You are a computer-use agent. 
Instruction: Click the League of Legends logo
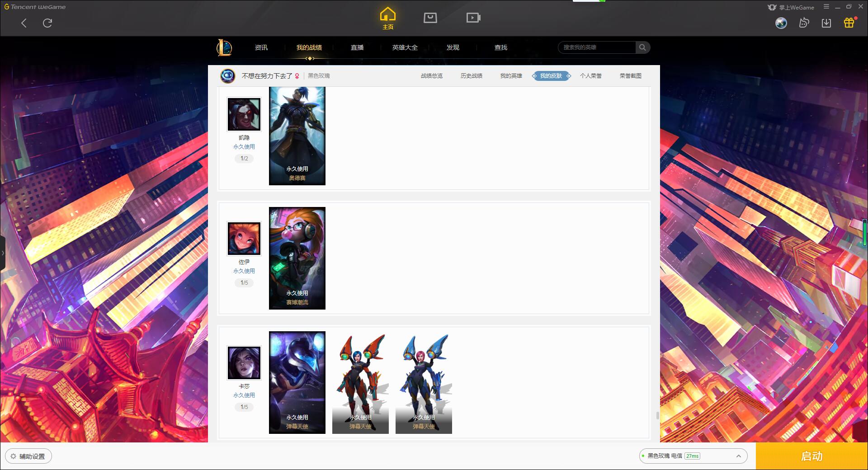[x=224, y=47]
